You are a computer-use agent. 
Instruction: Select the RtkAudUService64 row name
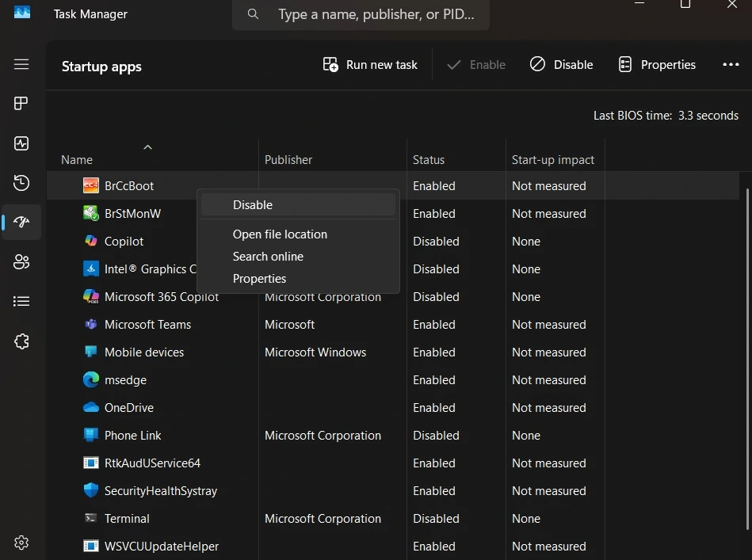[x=152, y=463]
